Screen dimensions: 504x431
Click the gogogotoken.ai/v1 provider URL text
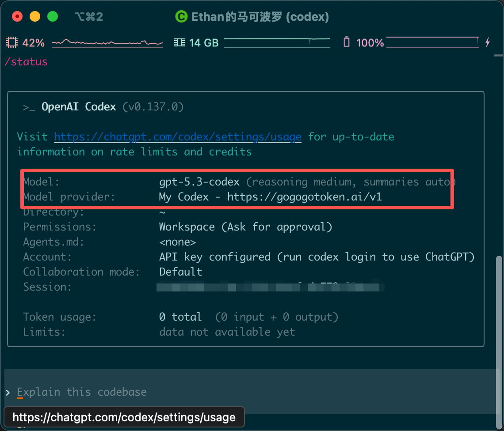tap(305, 197)
